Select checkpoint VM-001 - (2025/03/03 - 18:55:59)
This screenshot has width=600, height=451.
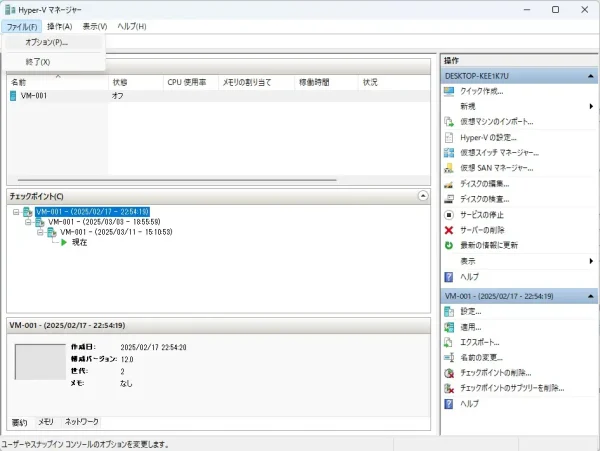[104, 222]
